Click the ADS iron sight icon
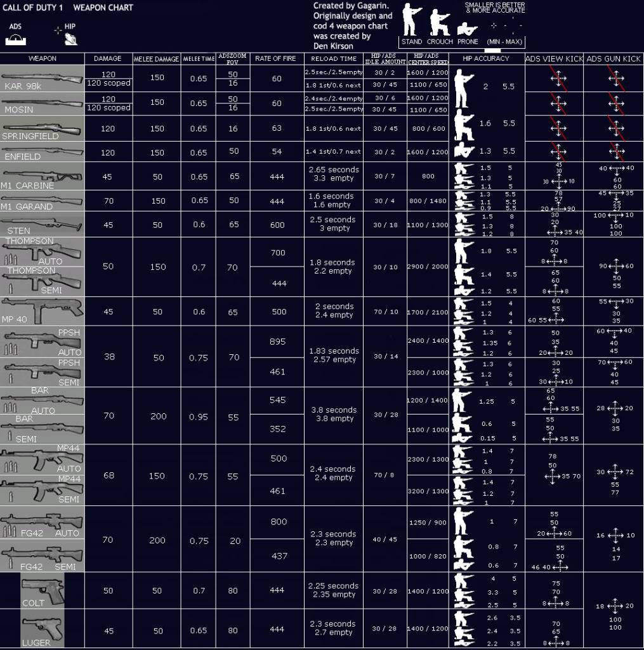 [x=15, y=40]
